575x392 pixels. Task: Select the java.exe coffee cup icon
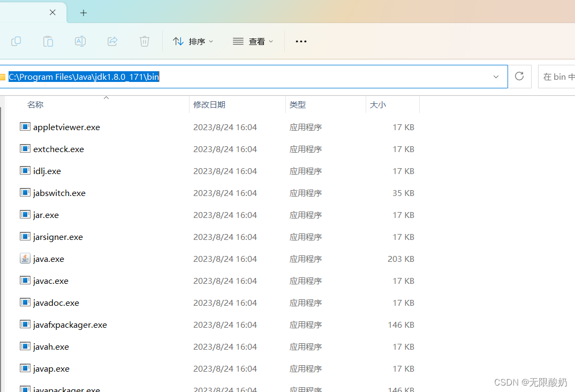coord(25,259)
